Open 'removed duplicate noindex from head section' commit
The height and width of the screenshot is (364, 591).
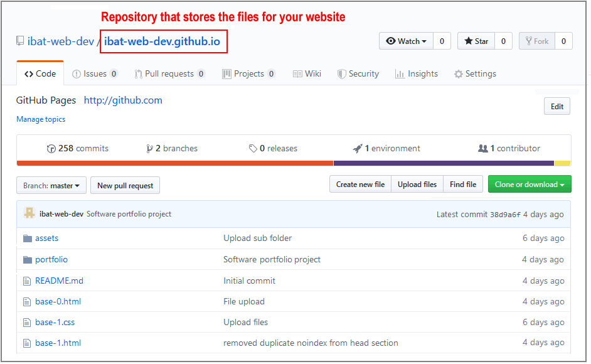coord(311,344)
